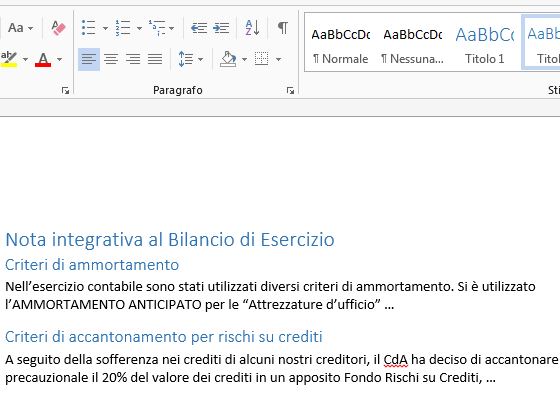Decrease paragraph indent
This screenshot has height=400, width=560.
(x=199, y=28)
